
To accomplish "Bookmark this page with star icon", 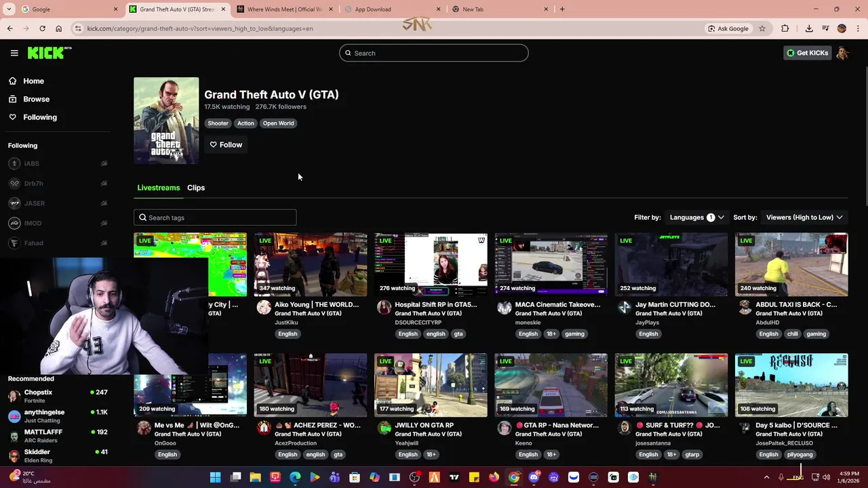I will tap(762, 28).
